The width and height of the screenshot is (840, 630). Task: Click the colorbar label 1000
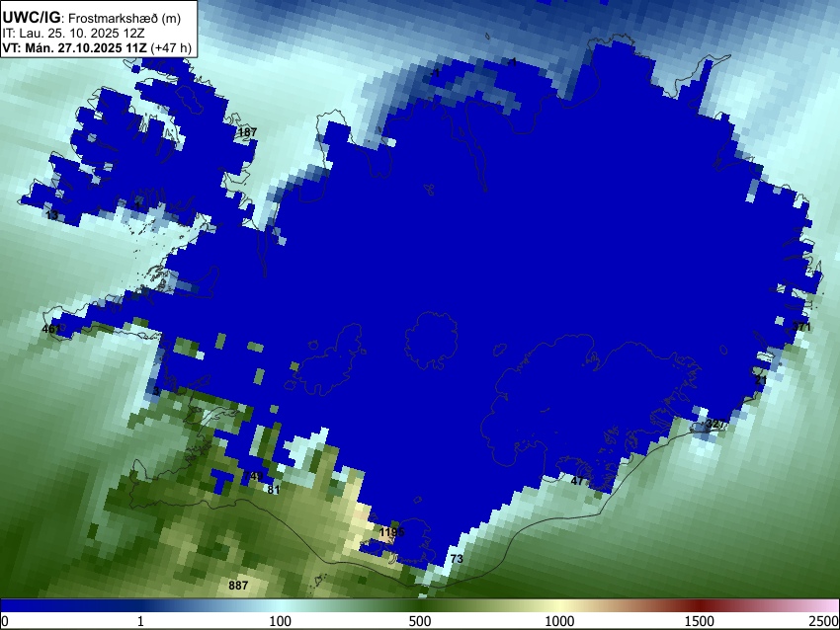pyautogui.click(x=559, y=621)
